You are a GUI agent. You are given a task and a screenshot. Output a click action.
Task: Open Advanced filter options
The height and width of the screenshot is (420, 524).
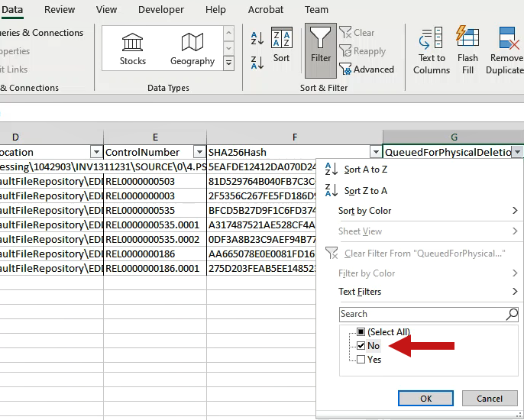point(367,69)
